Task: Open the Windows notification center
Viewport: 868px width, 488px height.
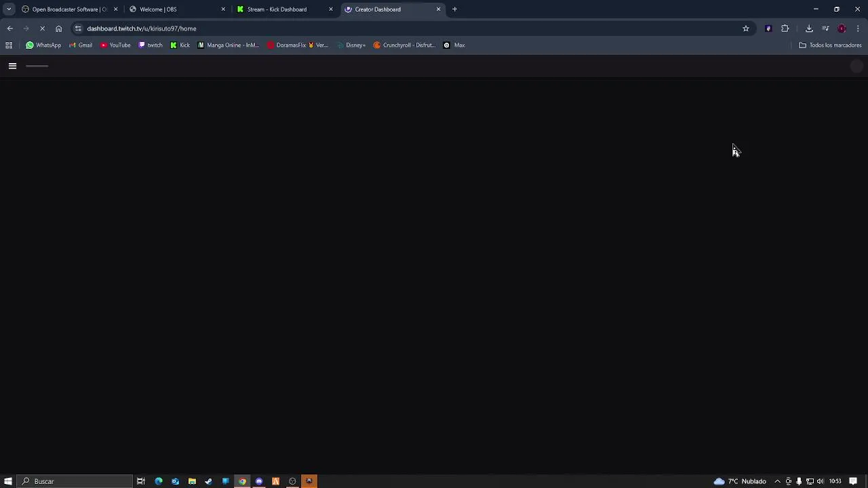Action: tap(853, 481)
